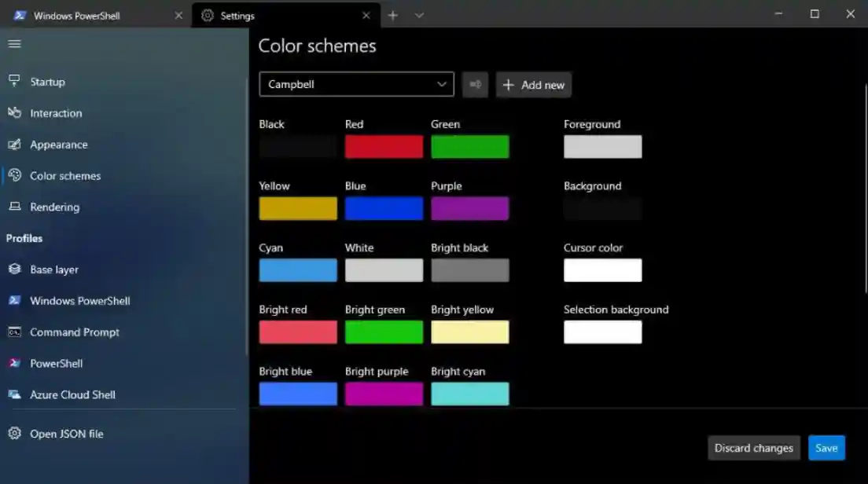Open Rendering settings page
The height and width of the screenshot is (484, 868).
click(x=123, y=207)
